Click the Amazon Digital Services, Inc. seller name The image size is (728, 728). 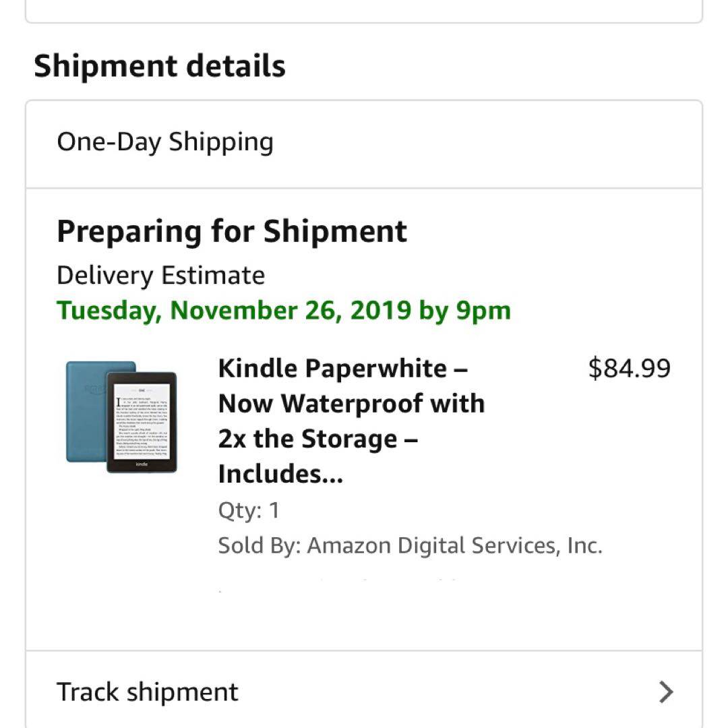tap(454, 545)
